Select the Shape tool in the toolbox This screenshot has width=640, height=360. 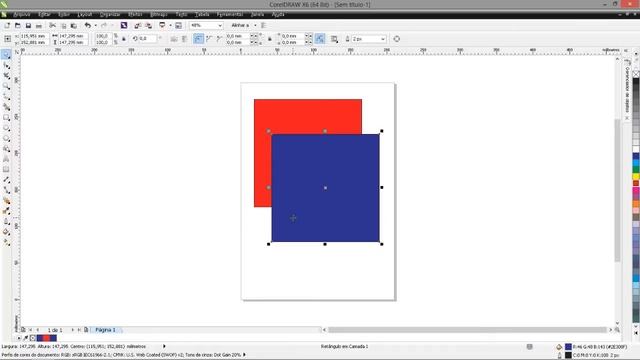(x=6, y=65)
